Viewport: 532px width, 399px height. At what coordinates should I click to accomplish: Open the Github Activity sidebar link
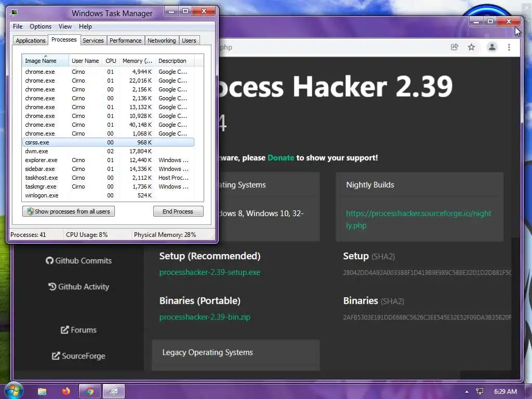pyautogui.click(x=79, y=287)
